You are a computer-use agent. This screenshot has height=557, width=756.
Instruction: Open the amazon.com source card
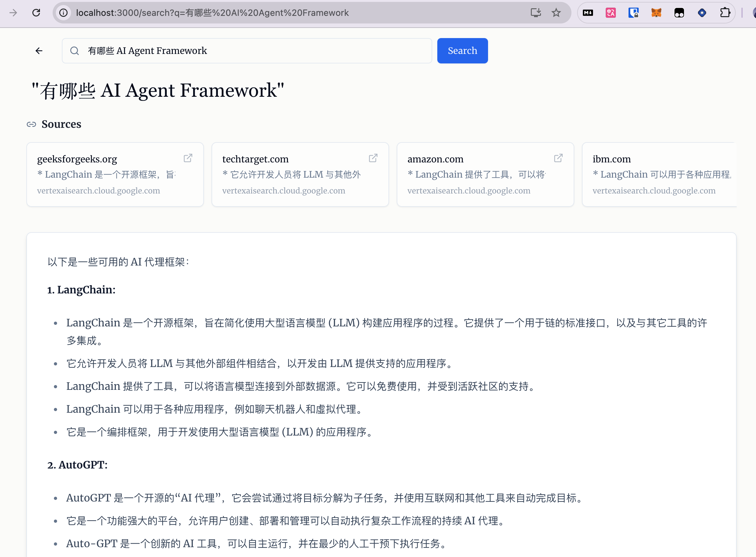pyautogui.click(x=486, y=174)
